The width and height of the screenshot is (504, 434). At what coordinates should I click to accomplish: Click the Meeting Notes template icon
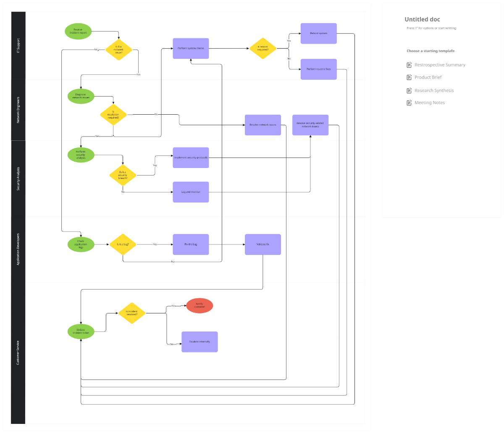(409, 103)
